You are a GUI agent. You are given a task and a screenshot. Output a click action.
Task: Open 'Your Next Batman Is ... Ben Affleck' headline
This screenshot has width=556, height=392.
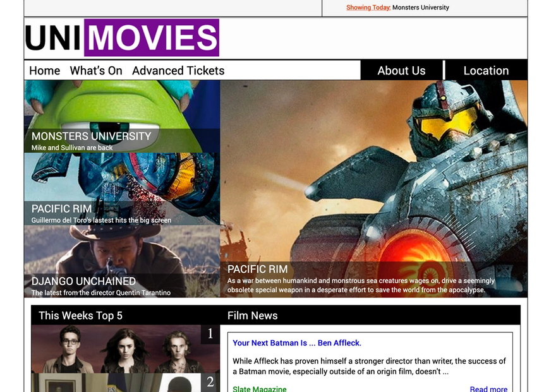[x=297, y=343]
